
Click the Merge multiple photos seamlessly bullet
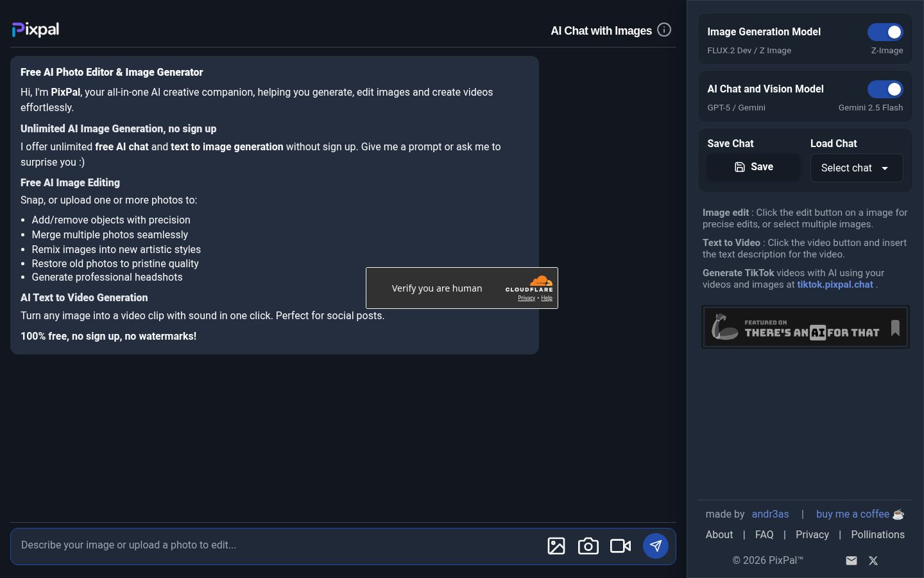[x=110, y=235]
